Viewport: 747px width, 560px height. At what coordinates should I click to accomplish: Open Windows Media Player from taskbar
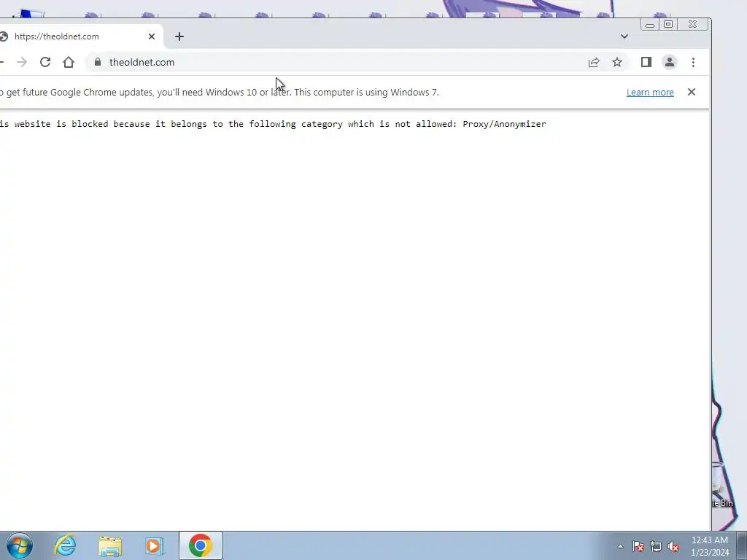pos(155,545)
